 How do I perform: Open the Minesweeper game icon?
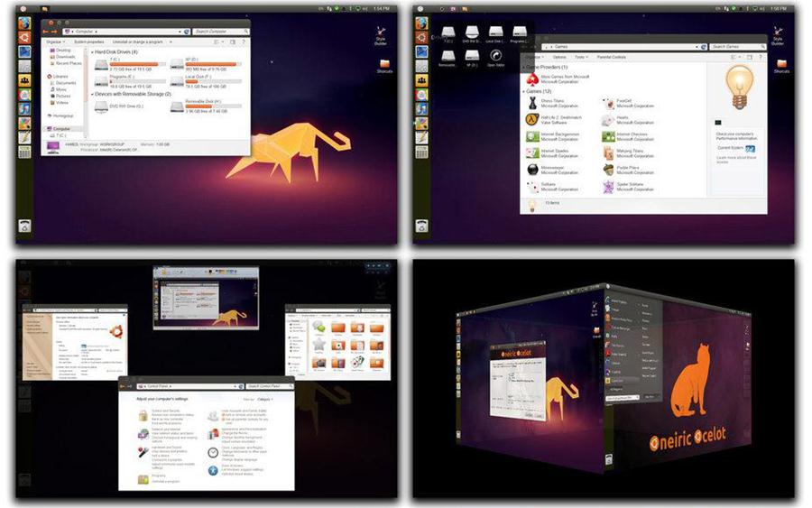click(533, 171)
